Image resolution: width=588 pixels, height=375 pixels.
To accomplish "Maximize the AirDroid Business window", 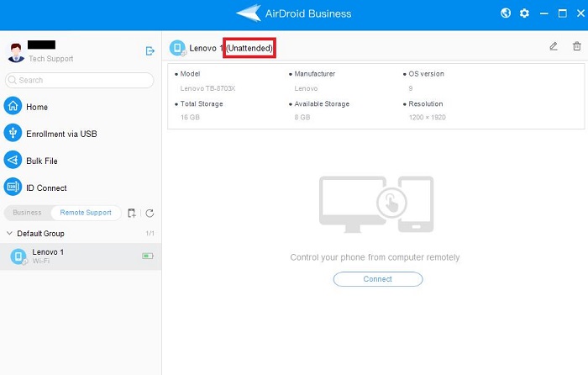I will point(562,13).
